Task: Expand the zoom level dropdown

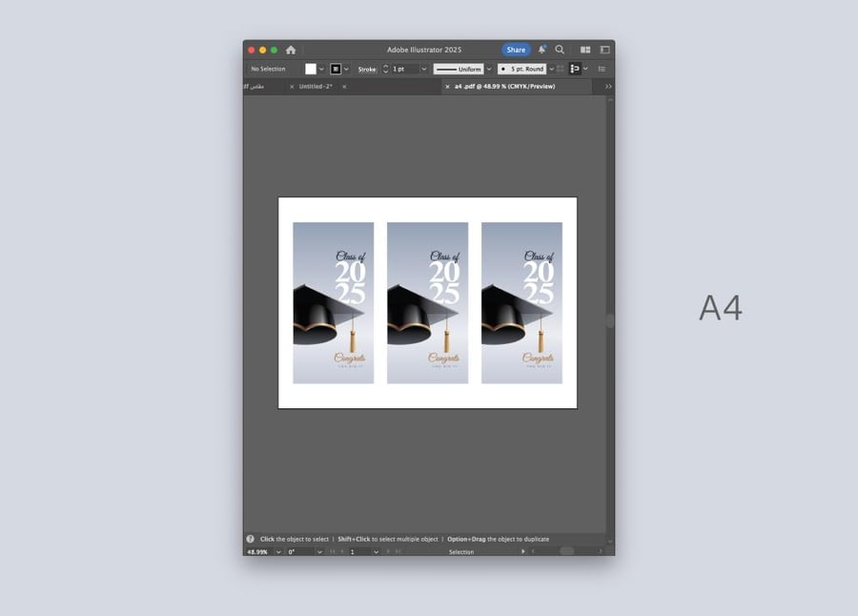Action: tap(278, 552)
